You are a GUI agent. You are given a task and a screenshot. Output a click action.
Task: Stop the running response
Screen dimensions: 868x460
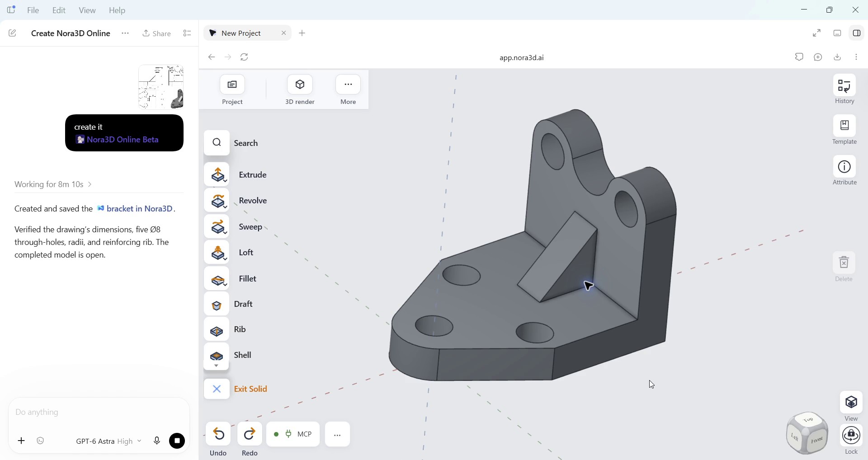click(177, 441)
